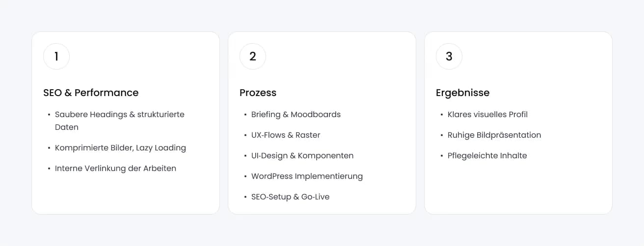Select the Prozess heading

click(x=258, y=93)
